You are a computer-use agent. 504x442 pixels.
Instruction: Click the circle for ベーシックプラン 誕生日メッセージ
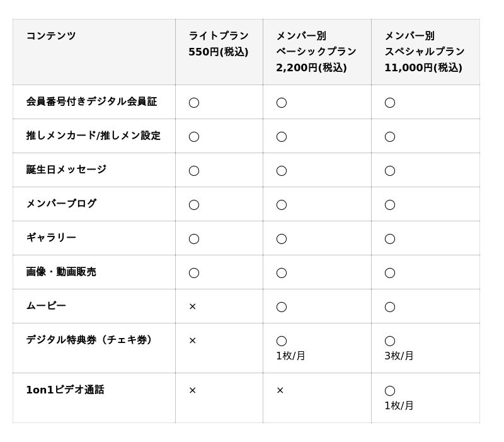(x=282, y=170)
